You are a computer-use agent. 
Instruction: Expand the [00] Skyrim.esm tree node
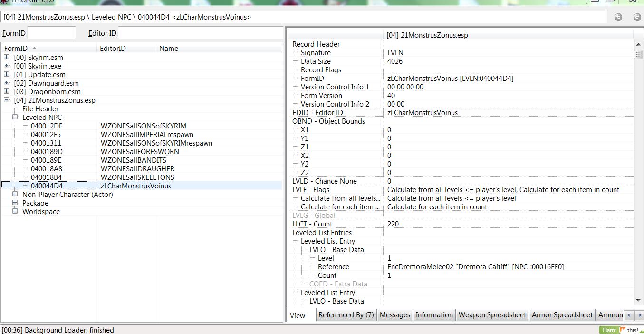coord(7,57)
